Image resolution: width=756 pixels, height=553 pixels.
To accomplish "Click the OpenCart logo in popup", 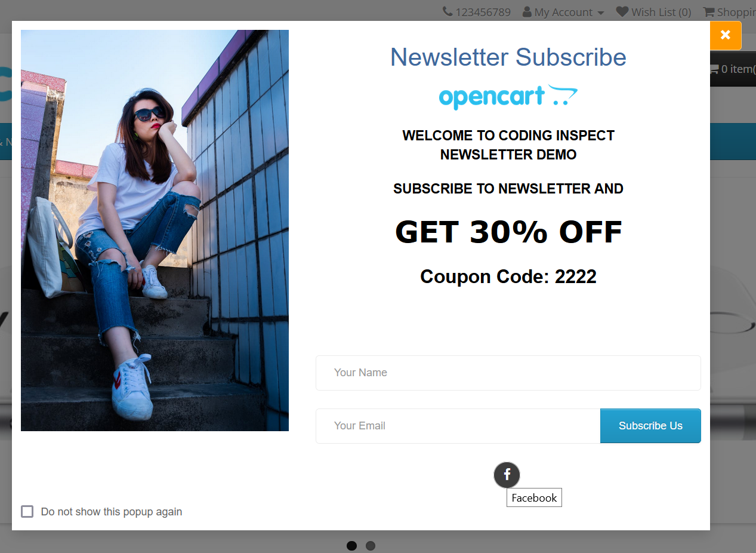I will pos(508,97).
